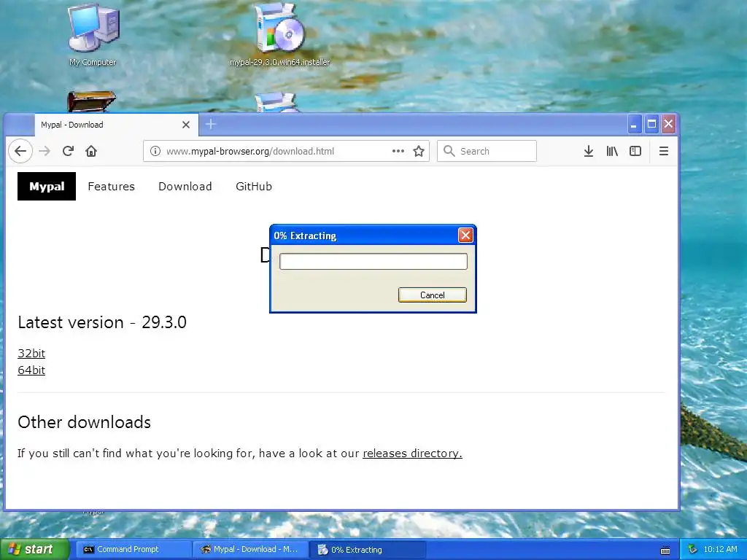The width and height of the screenshot is (747, 560).
Task: Select the My Computer desktop icon
Action: [93, 36]
